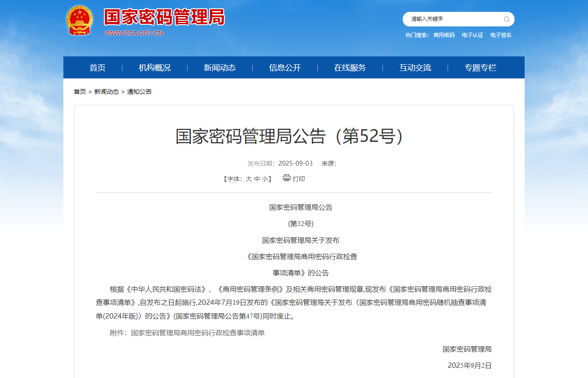Click hot search term 商用密码
The width and height of the screenshot is (588, 378).
pos(444,35)
